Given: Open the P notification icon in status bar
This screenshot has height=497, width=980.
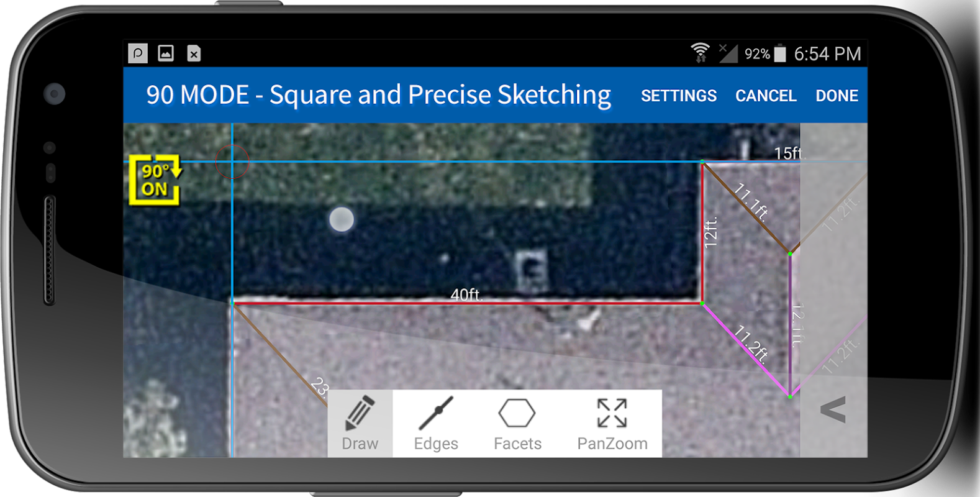Looking at the screenshot, I should click(138, 53).
